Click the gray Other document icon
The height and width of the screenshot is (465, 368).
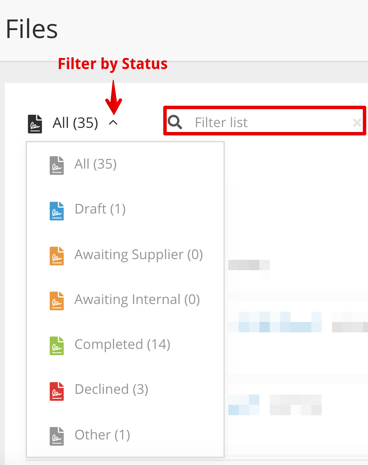pyautogui.click(x=57, y=436)
